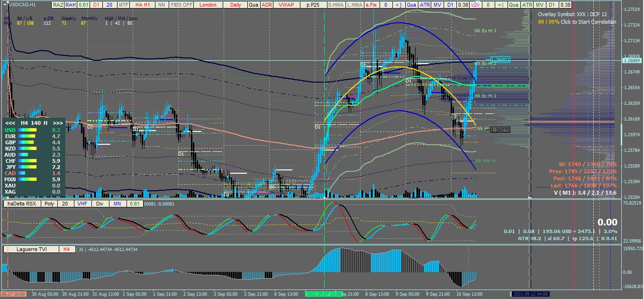Open the London session selector

point(208,5)
